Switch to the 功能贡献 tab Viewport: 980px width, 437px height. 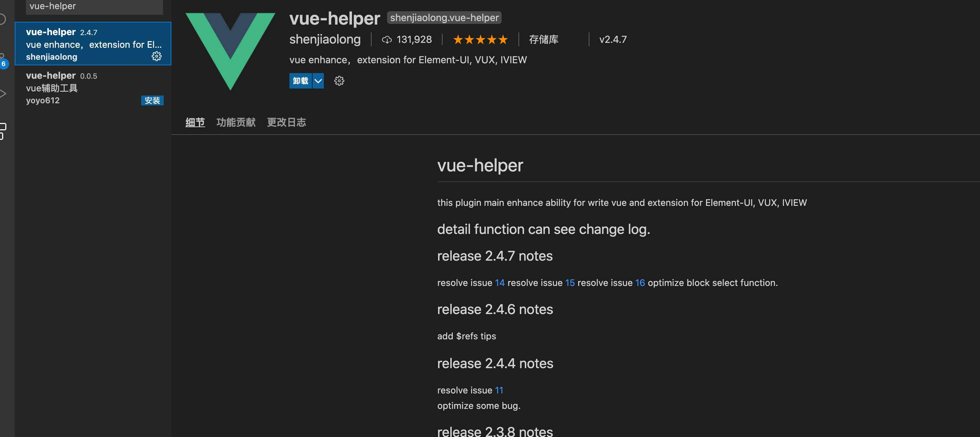236,123
